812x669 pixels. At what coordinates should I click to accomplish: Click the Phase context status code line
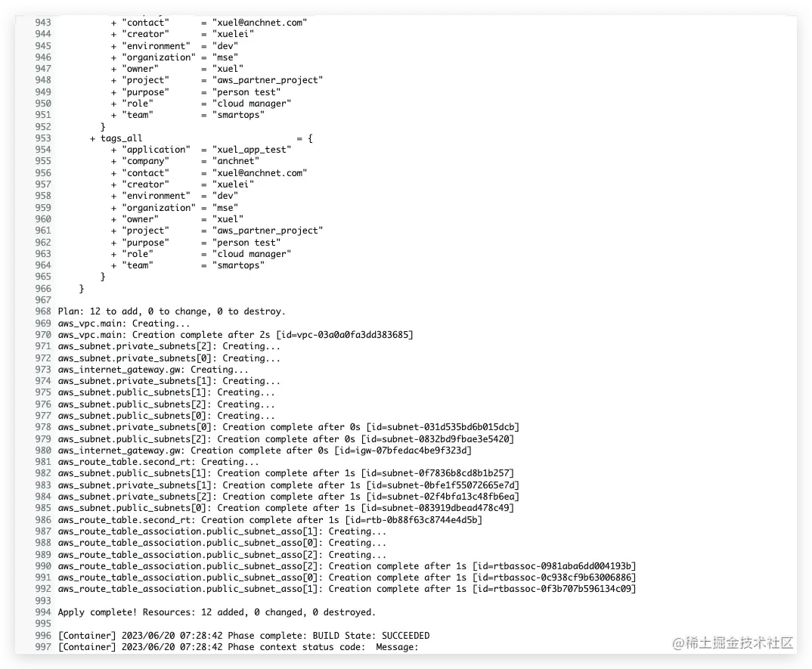tap(238, 647)
